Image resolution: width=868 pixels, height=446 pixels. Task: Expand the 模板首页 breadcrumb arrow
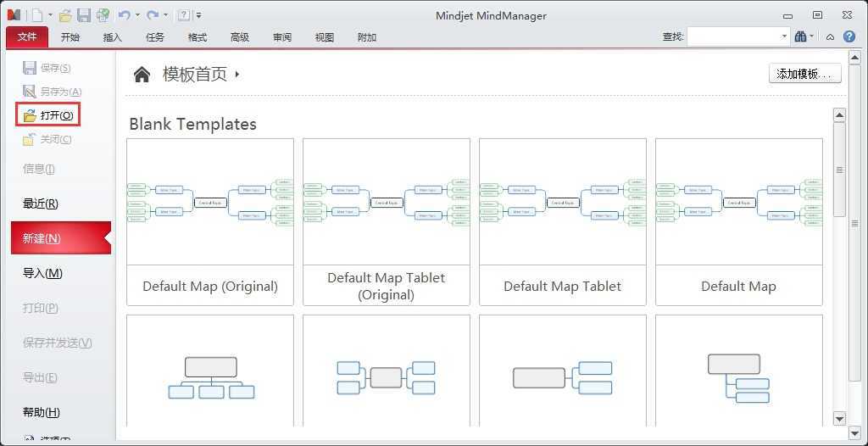click(237, 75)
